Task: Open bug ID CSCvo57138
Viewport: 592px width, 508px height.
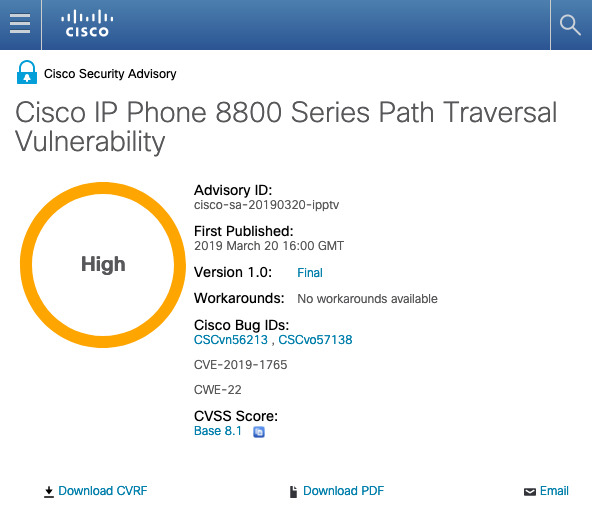Action: (315, 340)
